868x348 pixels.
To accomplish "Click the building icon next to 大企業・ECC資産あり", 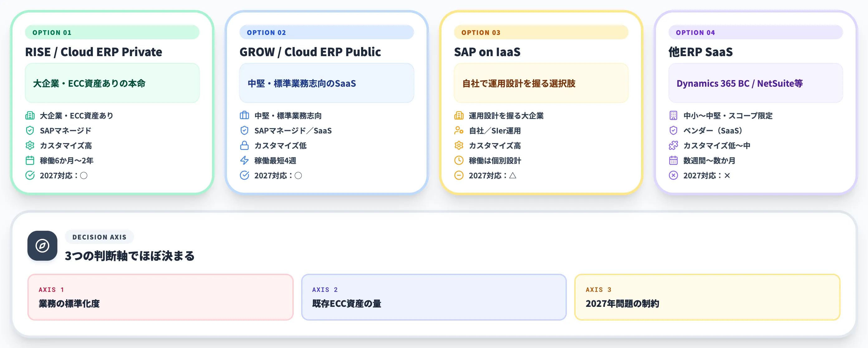I will click(x=30, y=116).
